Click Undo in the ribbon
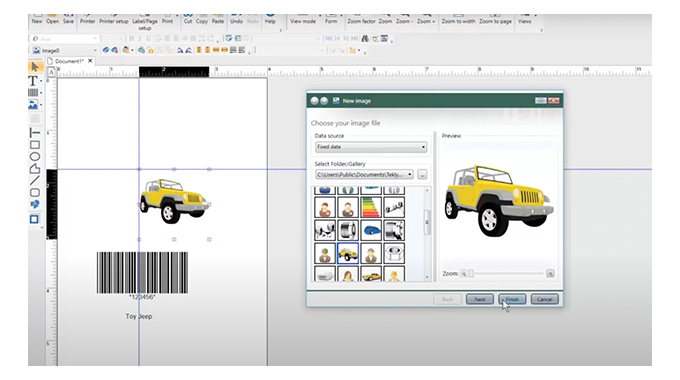The width and height of the screenshot is (680, 380). (236, 18)
